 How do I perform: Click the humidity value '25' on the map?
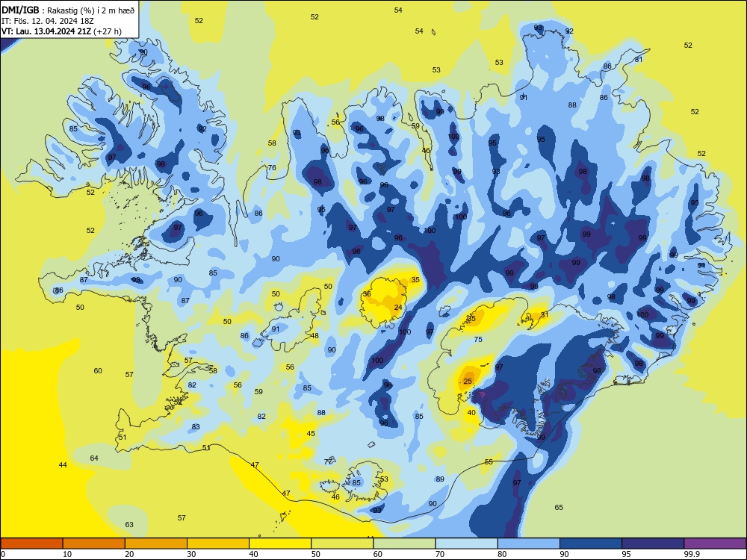[x=468, y=381]
